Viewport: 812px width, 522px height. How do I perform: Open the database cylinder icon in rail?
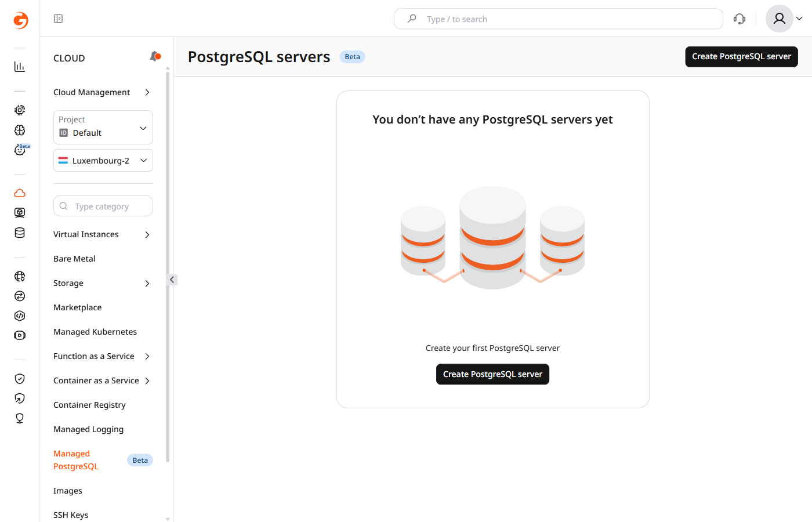point(20,233)
